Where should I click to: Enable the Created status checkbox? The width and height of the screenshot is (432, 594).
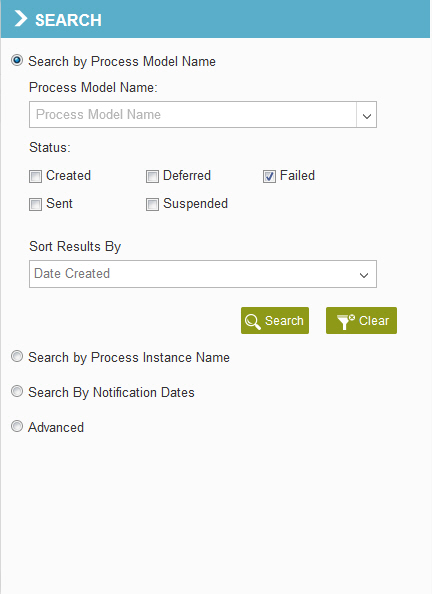tap(35, 177)
